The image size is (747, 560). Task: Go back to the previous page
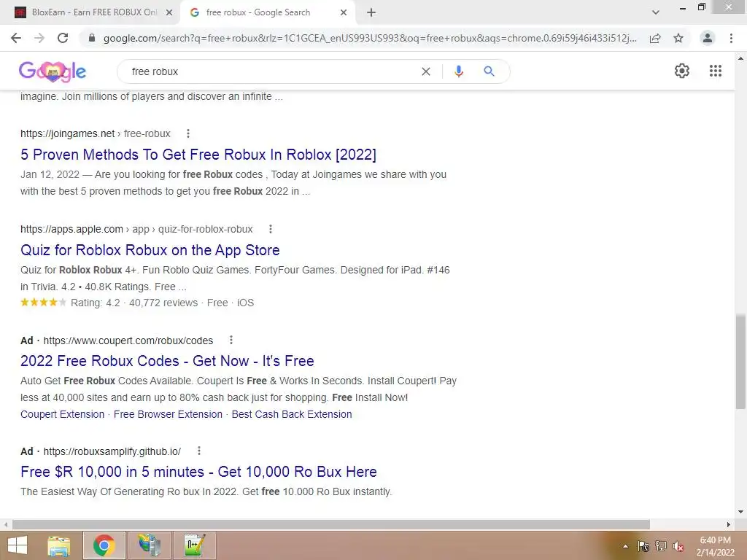16,38
